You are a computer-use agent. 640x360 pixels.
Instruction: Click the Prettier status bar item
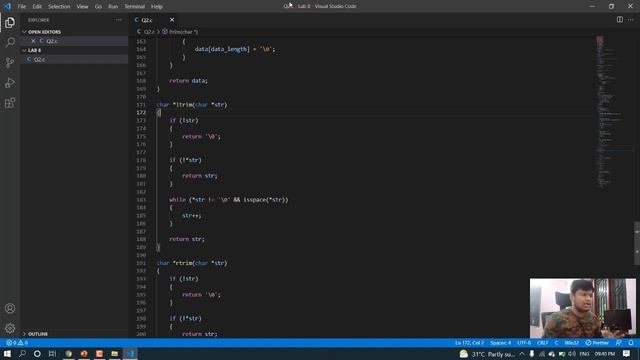[x=597, y=343]
